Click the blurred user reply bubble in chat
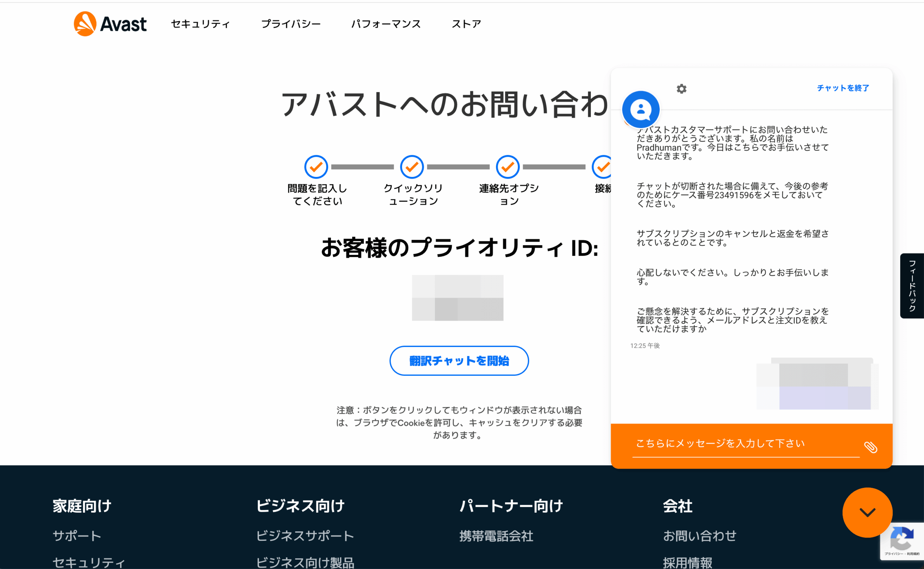This screenshot has height=569, width=924. (x=817, y=384)
